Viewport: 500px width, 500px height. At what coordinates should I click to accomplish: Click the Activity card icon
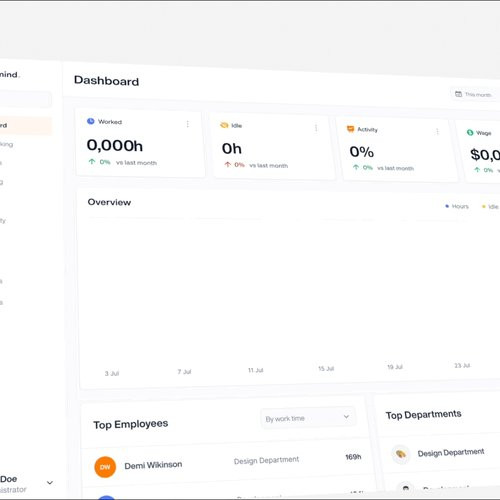coord(350,129)
